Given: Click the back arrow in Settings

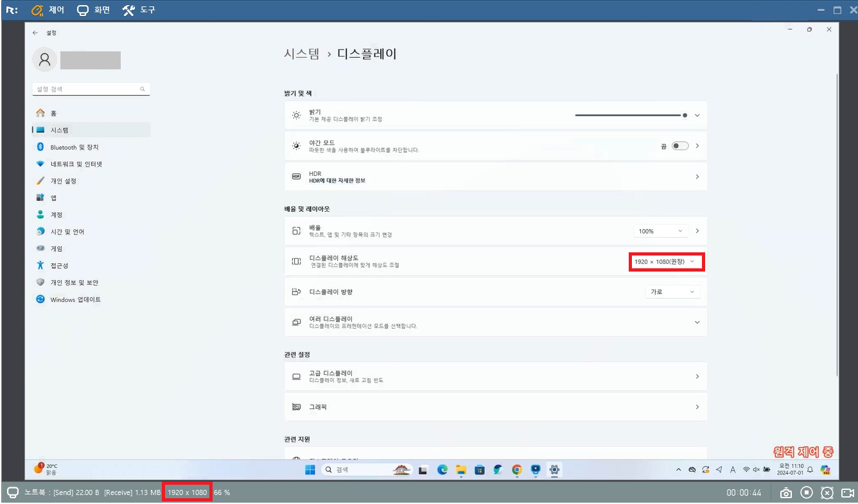Looking at the screenshot, I should point(36,32).
